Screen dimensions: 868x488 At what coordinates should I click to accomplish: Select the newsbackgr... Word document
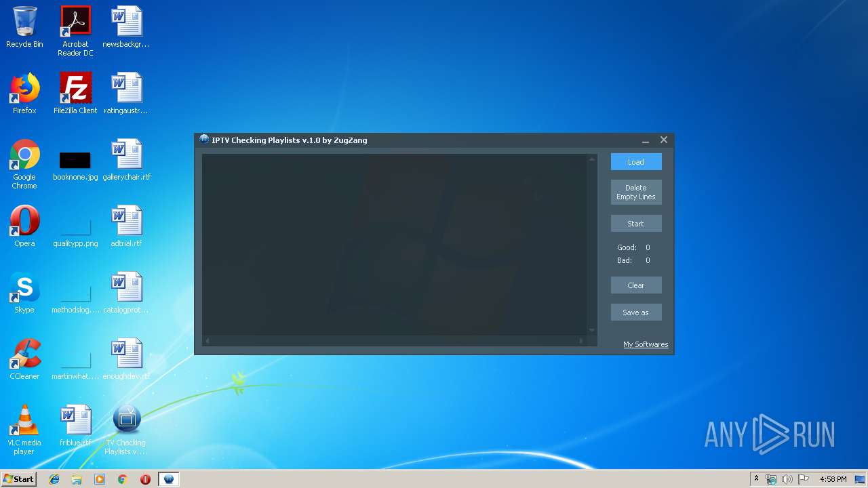(x=126, y=27)
